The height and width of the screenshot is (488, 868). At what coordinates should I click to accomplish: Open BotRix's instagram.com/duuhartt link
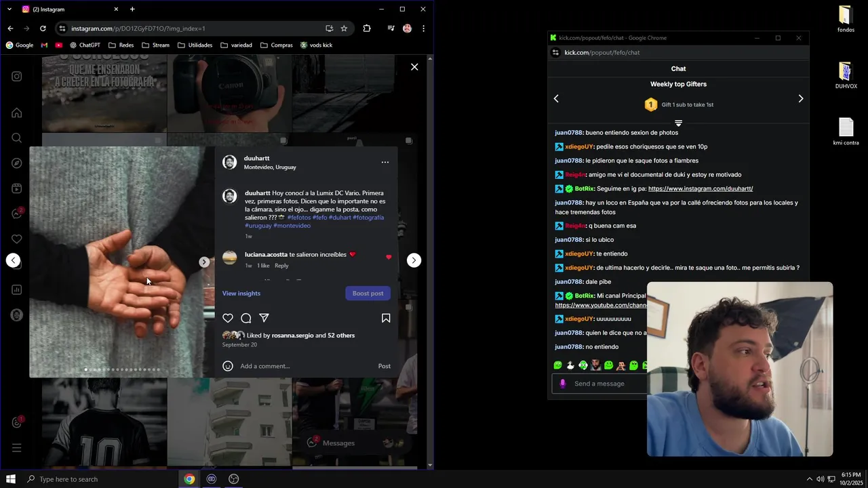coord(701,188)
